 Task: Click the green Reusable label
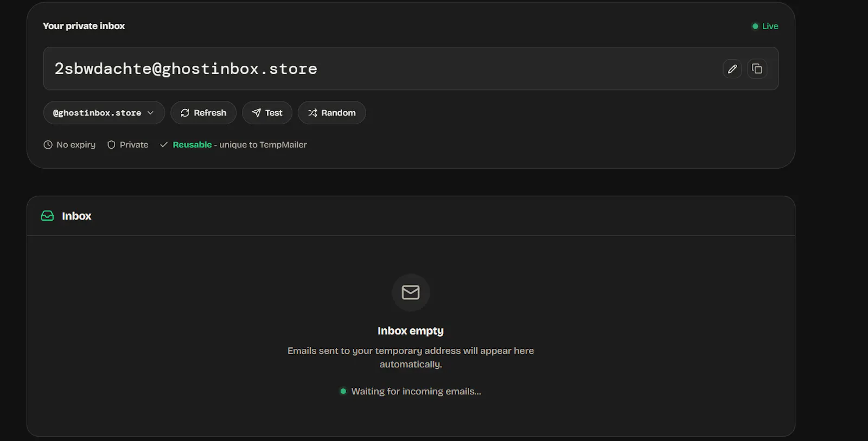(192, 145)
